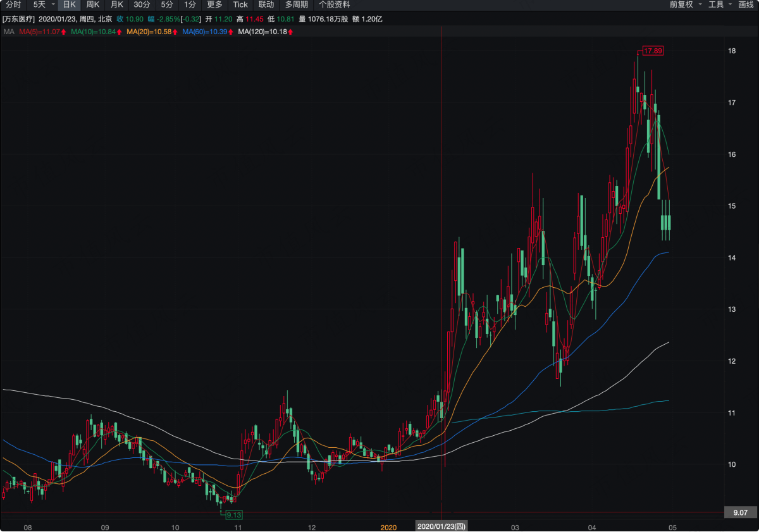Switch to the Tick view
Screen dimensions: 759x532
[240, 4]
